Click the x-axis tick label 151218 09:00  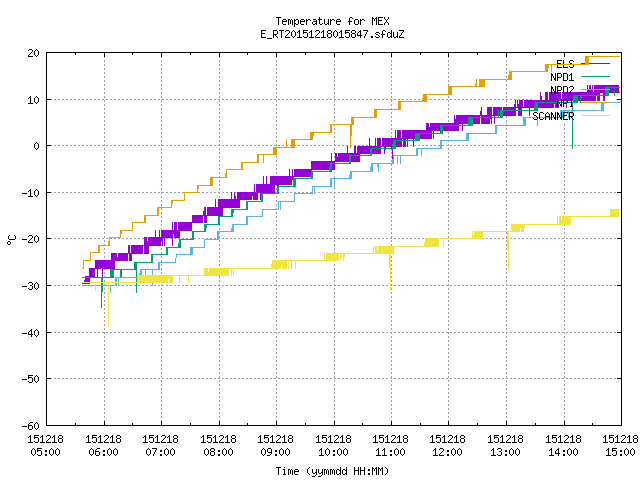276,446
